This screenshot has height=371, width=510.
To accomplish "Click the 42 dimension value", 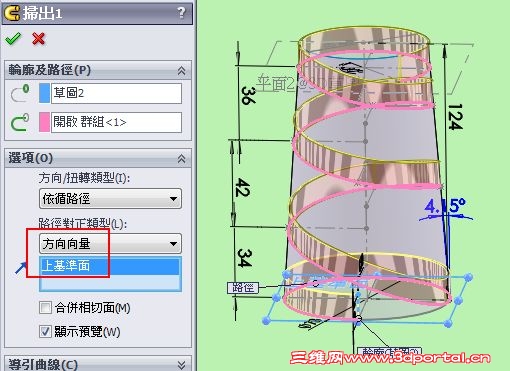I will point(242,187).
